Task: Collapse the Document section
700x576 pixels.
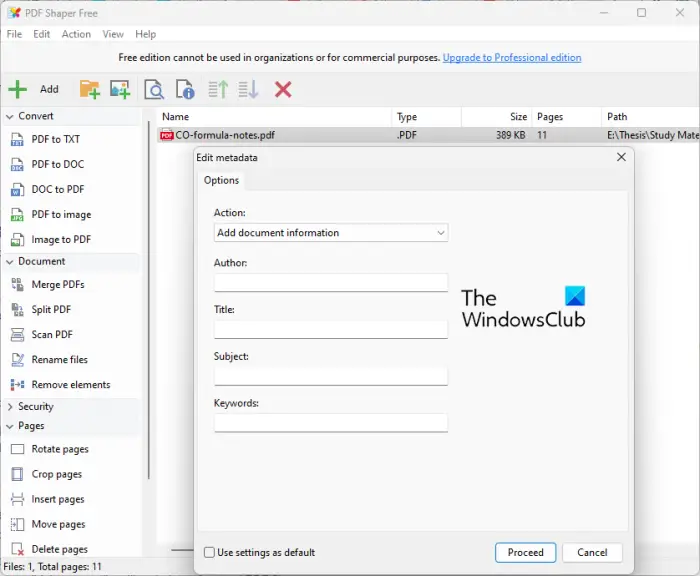Action: (x=9, y=262)
